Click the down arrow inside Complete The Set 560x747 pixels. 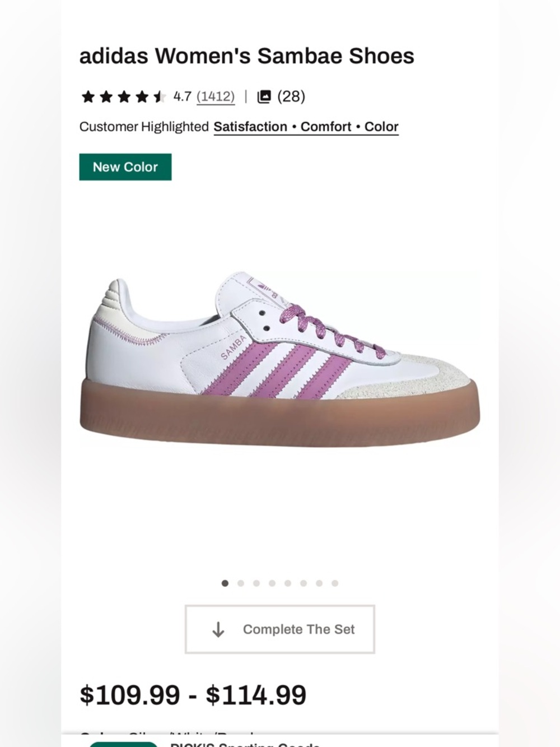point(218,629)
